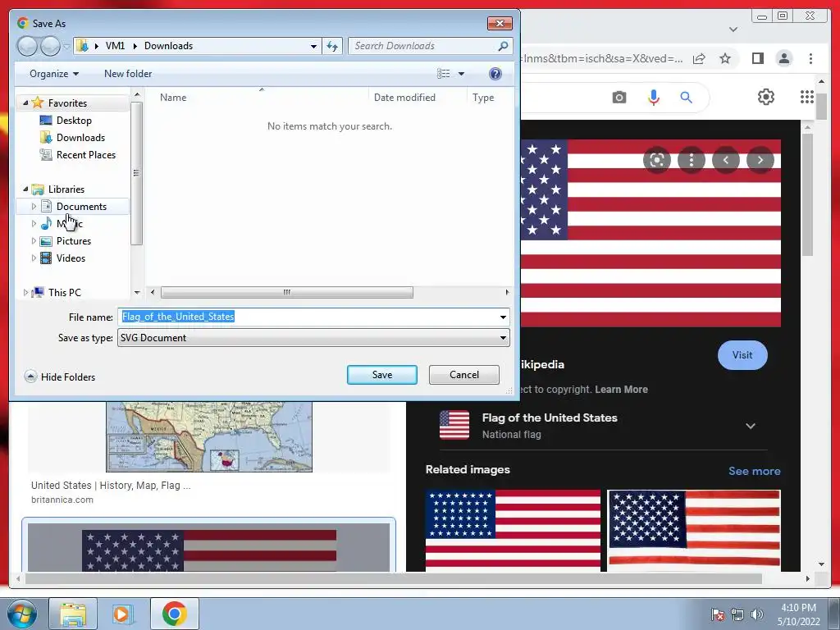
Task: Expand the This PC node
Action: 25,293
